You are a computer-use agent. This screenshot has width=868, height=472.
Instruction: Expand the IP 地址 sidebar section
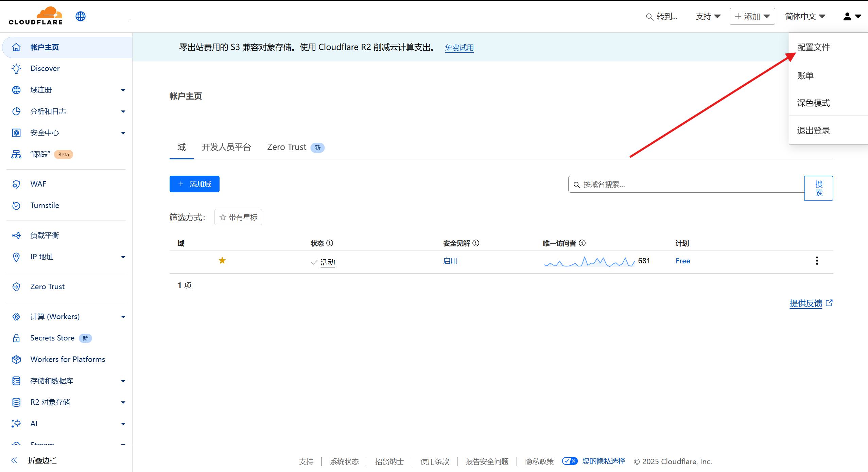[123, 257]
